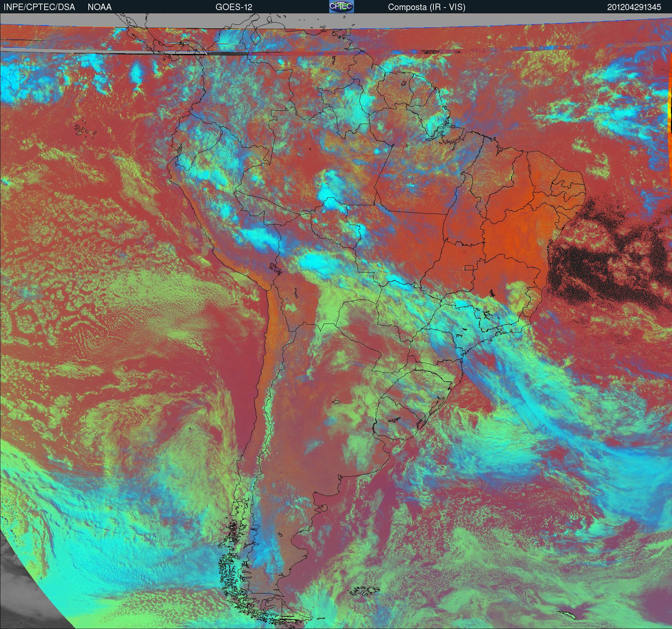Click the Composta (IR - VIS) title
The width and height of the screenshot is (672, 629).
pos(427,7)
